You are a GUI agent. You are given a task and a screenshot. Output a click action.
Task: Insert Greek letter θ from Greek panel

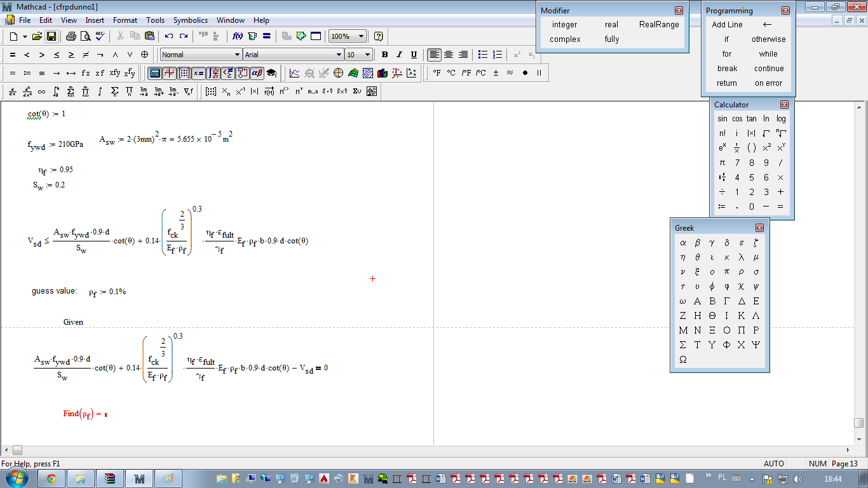[698, 257]
